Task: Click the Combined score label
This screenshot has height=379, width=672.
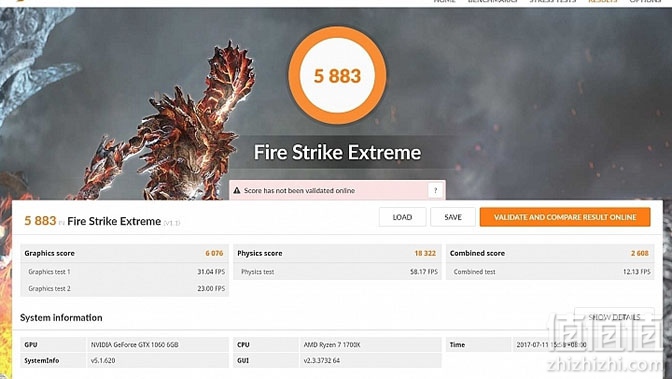Action: coord(477,253)
